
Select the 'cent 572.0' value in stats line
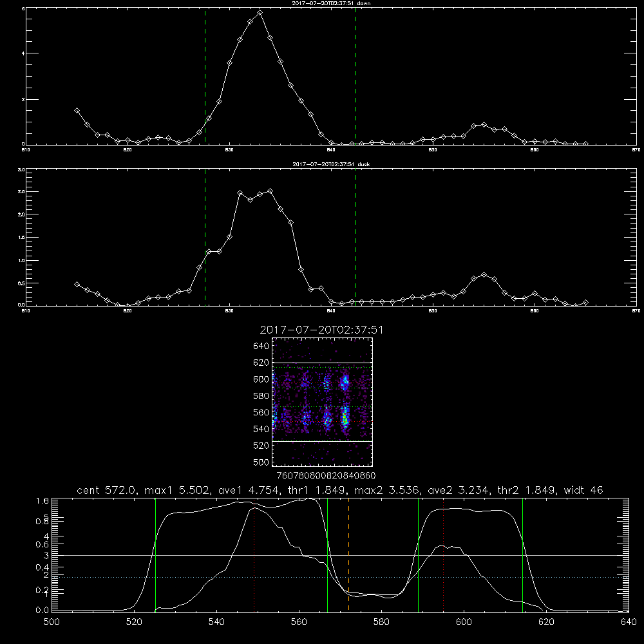coord(107,490)
